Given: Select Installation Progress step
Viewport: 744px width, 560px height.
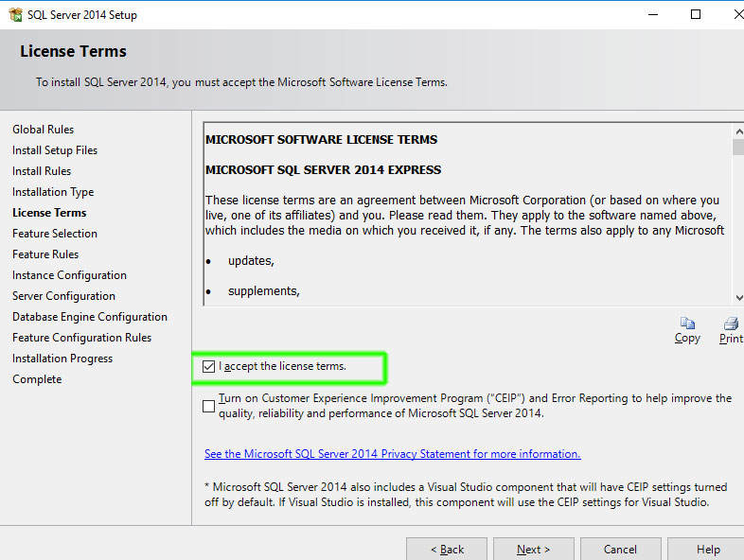Looking at the screenshot, I should point(62,359).
